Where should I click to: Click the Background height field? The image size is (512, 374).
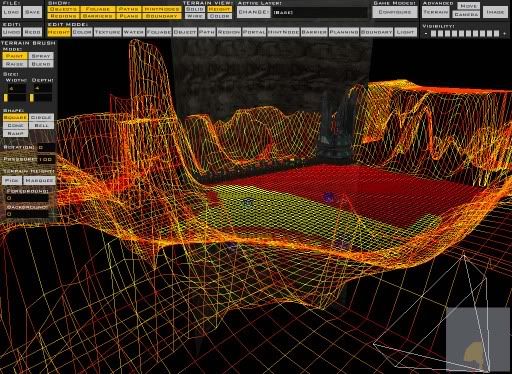[x=28, y=214]
